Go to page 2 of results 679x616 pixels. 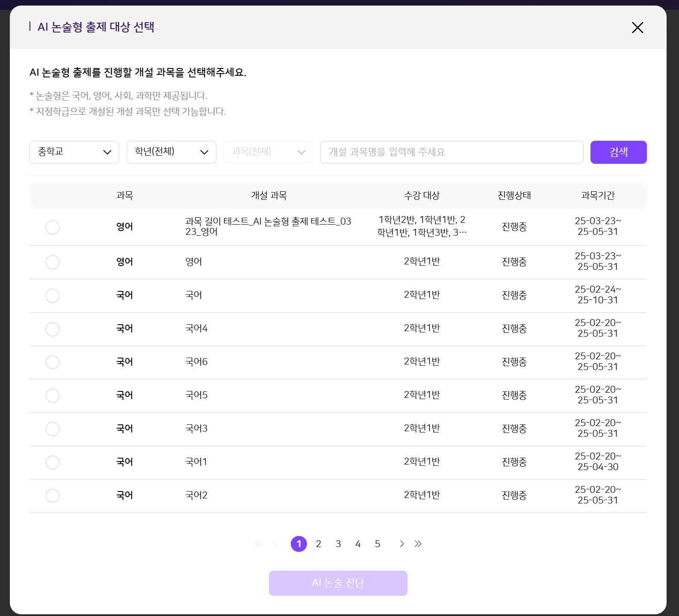(319, 544)
